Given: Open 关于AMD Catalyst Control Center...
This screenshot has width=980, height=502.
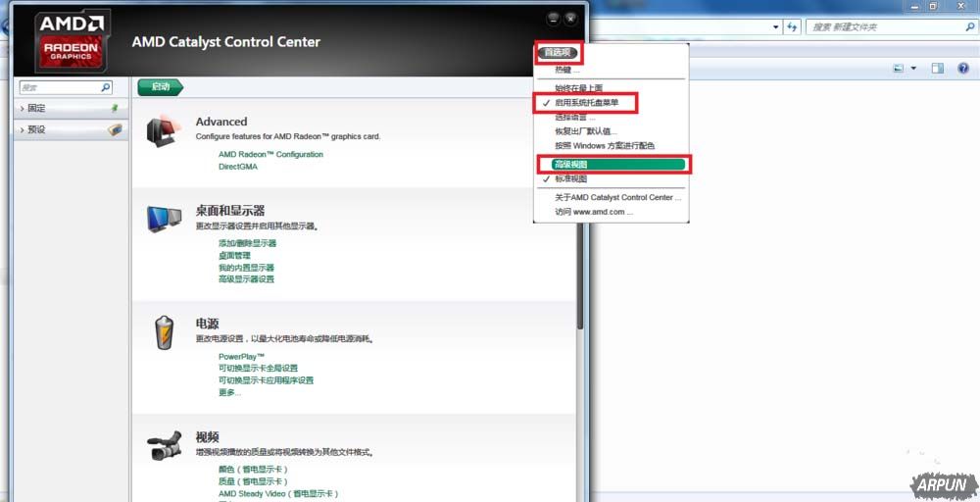Looking at the screenshot, I should 618,197.
